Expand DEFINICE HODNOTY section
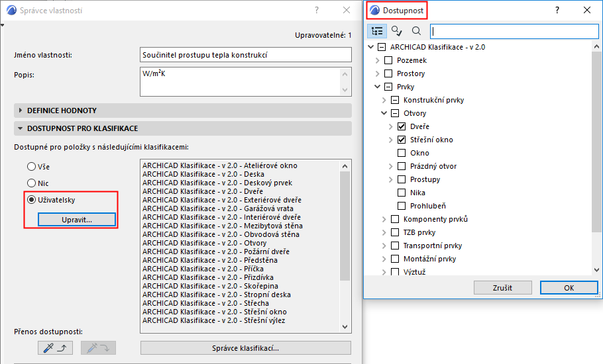Screen dimensions: 603x364 point(21,111)
